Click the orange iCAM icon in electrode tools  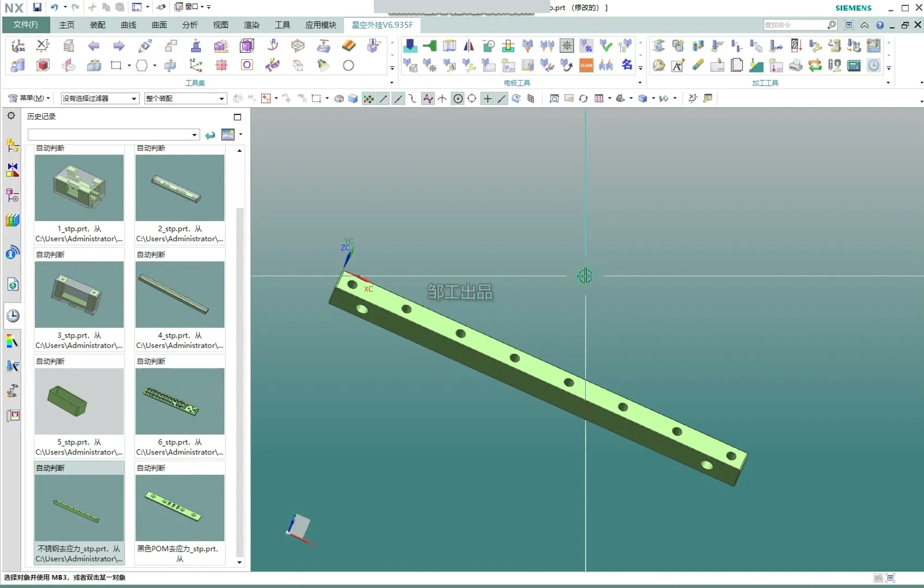pyautogui.click(x=586, y=65)
